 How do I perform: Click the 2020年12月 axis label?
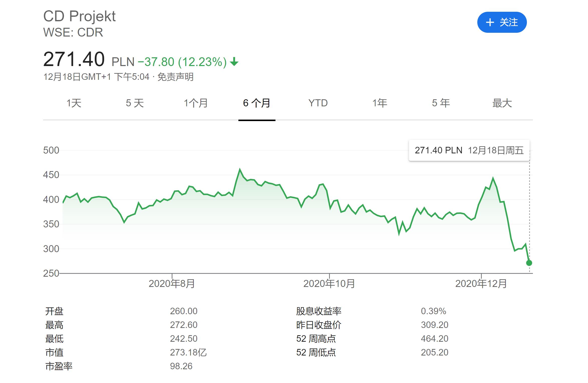tap(481, 284)
